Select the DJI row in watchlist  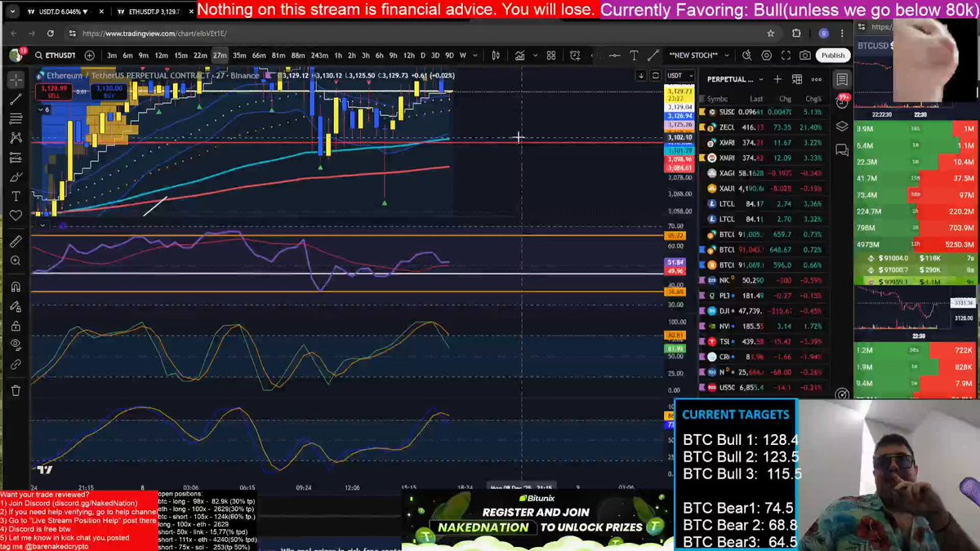pos(766,311)
